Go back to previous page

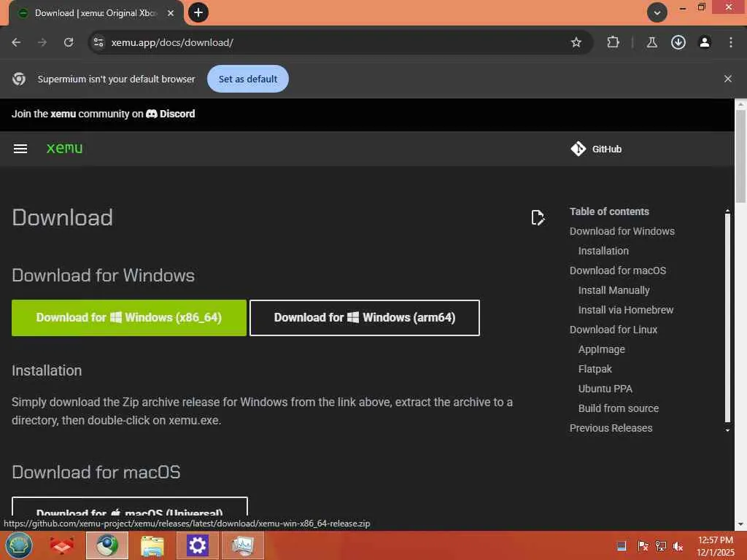(x=16, y=42)
